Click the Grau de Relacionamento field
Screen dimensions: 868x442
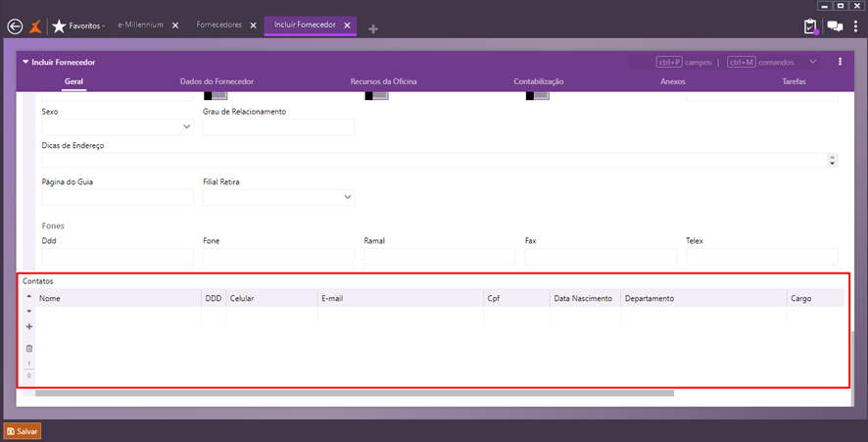(278, 126)
